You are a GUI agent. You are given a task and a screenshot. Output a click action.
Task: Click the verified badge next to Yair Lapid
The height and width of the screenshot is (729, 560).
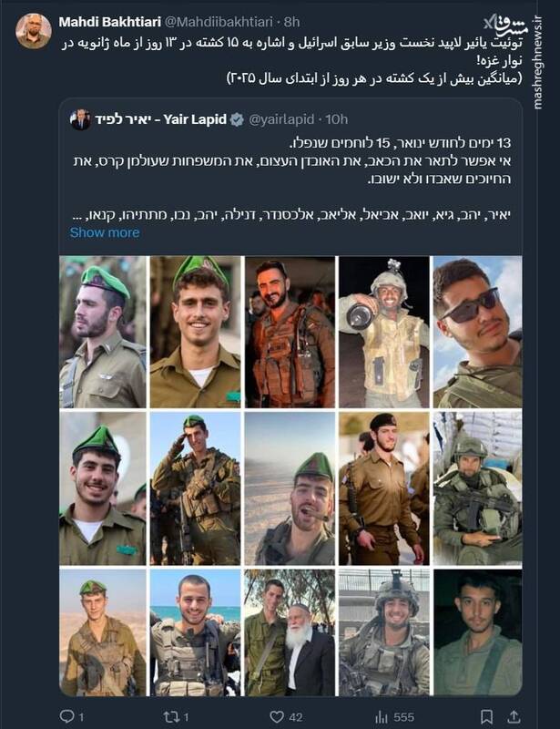[239, 119]
